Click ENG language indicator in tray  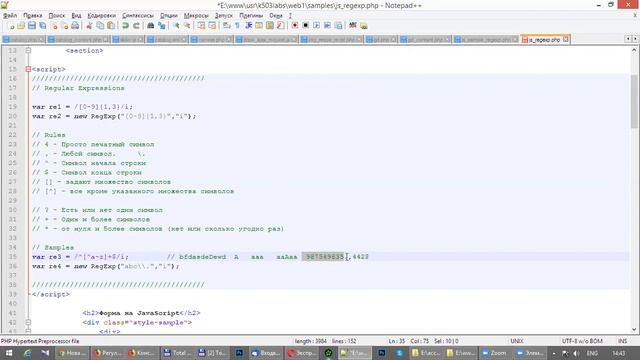coord(592,353)
